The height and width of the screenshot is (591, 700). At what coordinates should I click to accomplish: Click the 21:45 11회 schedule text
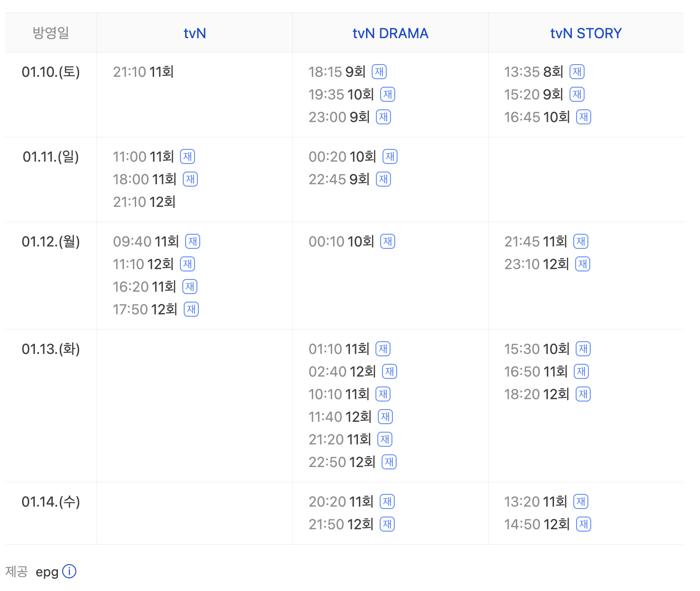(536, 241)
